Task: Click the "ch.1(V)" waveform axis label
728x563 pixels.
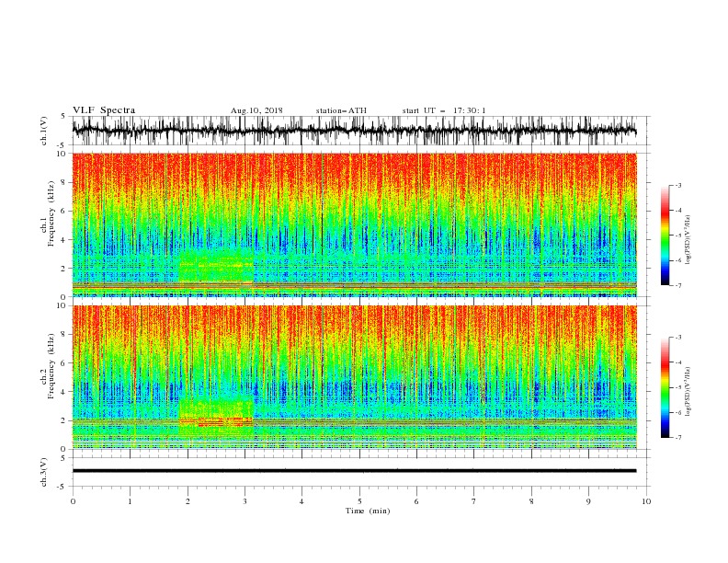Action: click(x=44, y=131)
